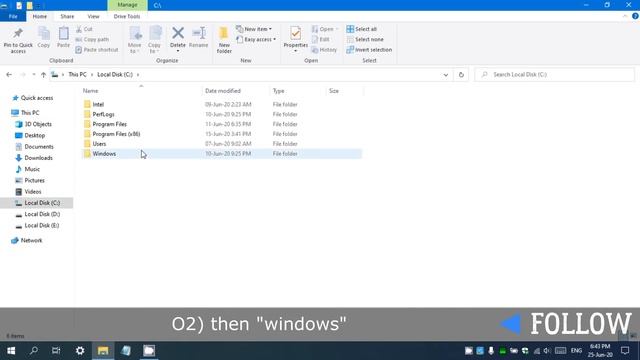640x360 pixels.
Task: Open Pictures in navigation pane
Action: click(x=34, y=180)
